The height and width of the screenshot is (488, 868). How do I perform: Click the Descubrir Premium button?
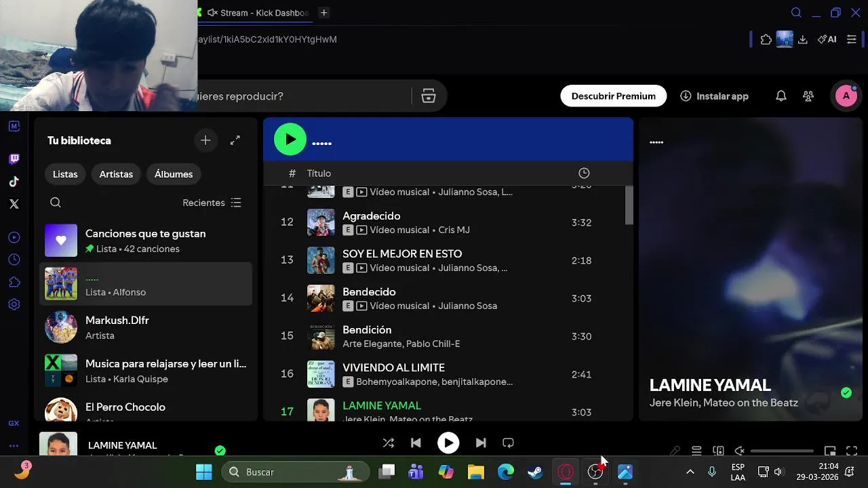pyautogui.click(x=614, y=96)
